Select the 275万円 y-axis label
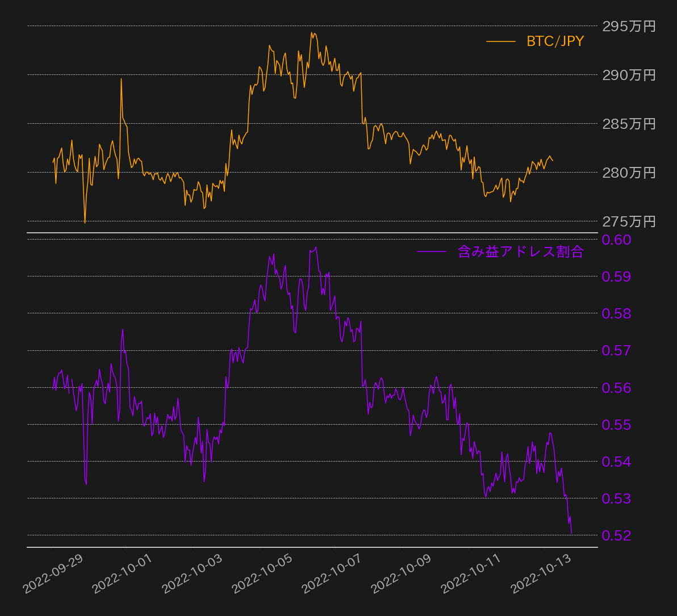Viewport: 677px width, 616px height. pos(629,221)
